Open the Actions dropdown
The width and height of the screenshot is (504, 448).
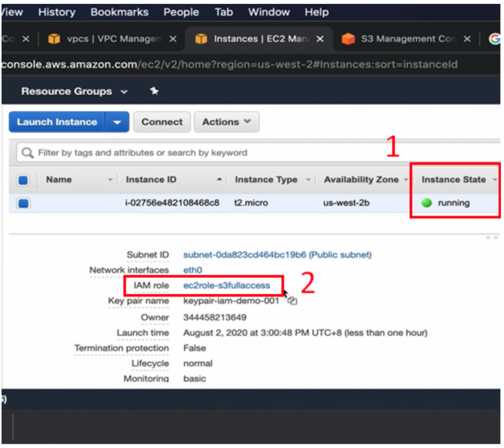tap(226, 122)
